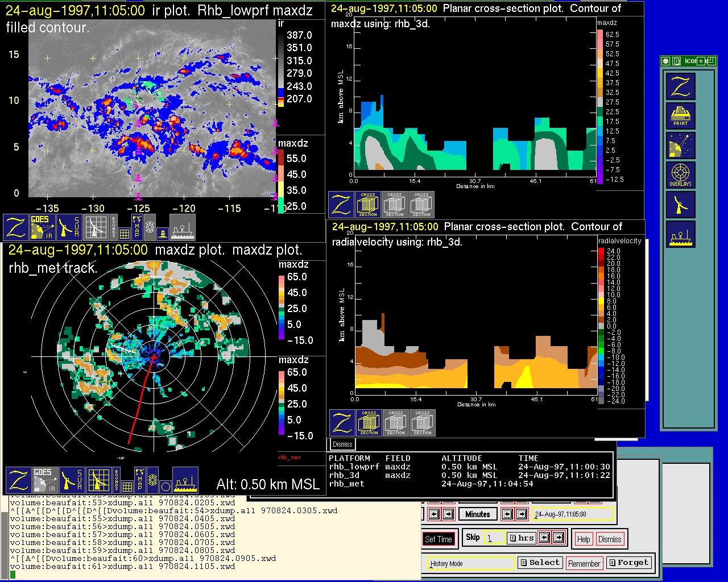Click the 62.5 swatch on the maxdz color scale
The height and width of the screenshot is (582, 728).
click(x=599, y=34)
